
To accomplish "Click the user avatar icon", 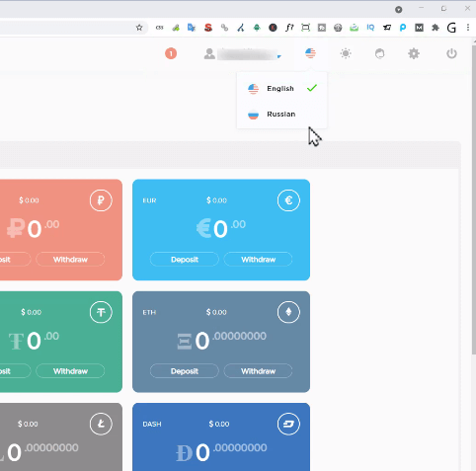I will pyautogui.click(x=209, y=53).
